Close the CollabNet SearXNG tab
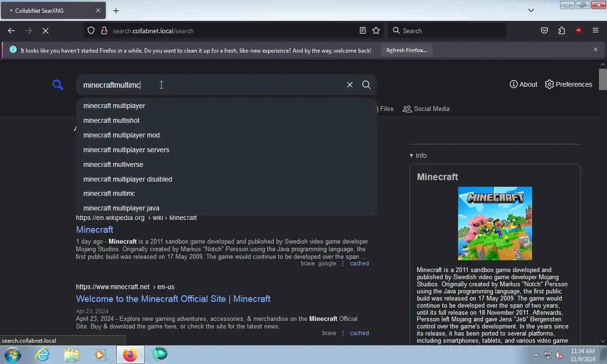The height and width of the screenshot is (364, 607). tap(98, 10)
